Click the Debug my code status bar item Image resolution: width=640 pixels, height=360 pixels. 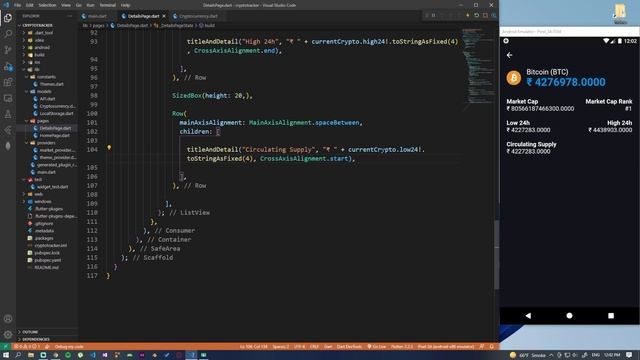coord(69,347)
